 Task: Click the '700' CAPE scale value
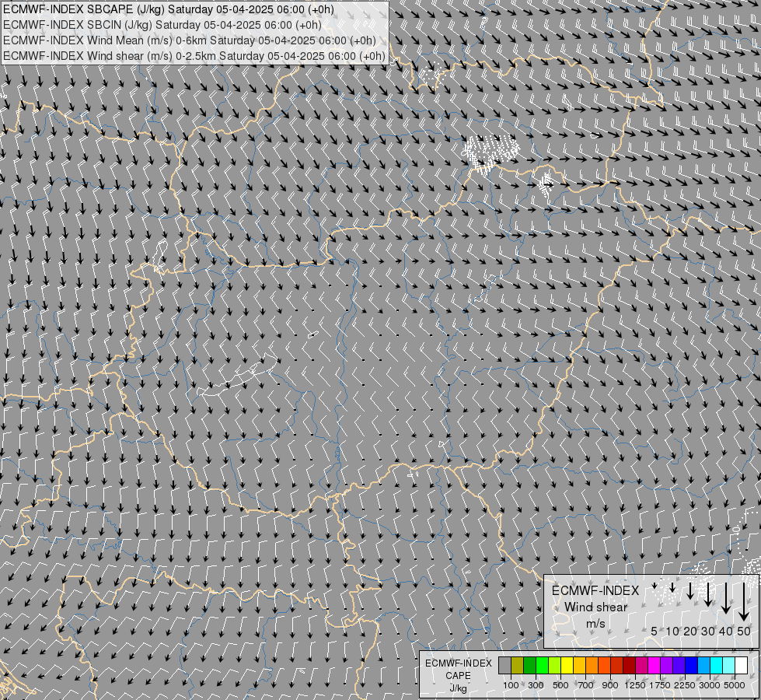click(x=586, y=685)
